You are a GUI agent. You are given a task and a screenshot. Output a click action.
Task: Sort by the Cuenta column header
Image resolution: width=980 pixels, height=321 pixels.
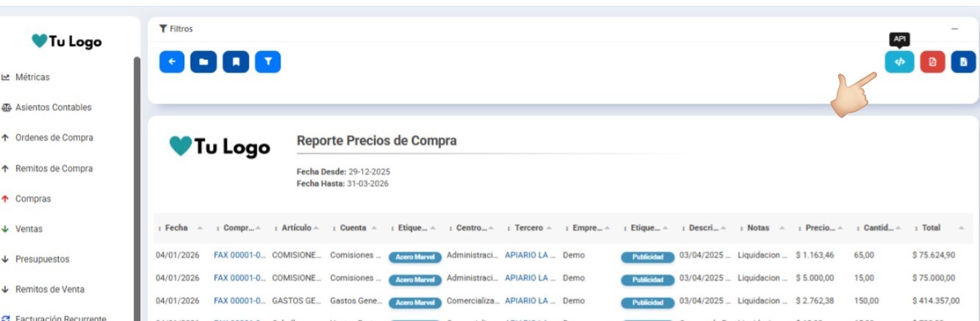[x=356, y=228]
